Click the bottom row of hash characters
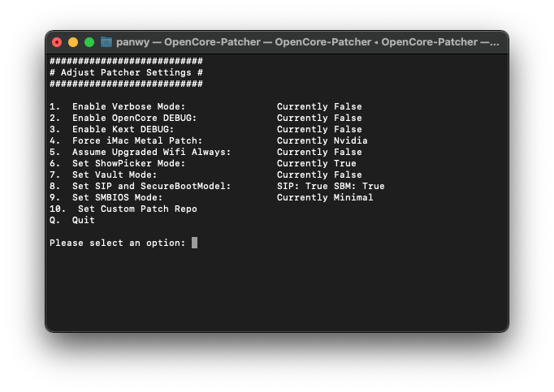 click(126, 84)
